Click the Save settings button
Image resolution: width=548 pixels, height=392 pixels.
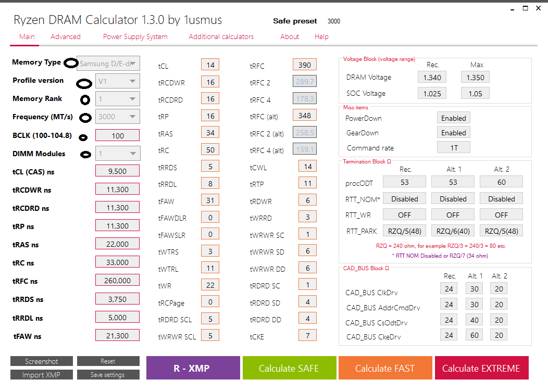coord(108,374)
